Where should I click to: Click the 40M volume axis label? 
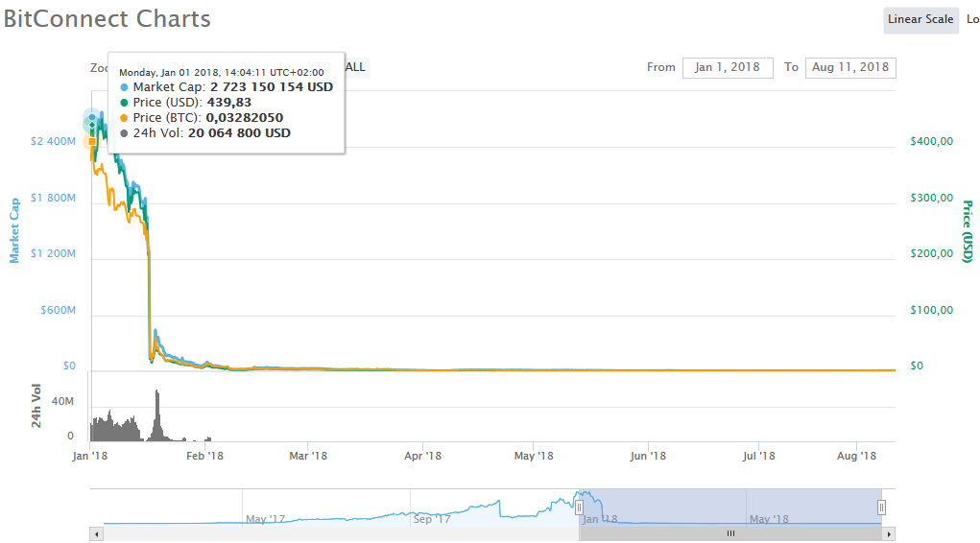62,401
